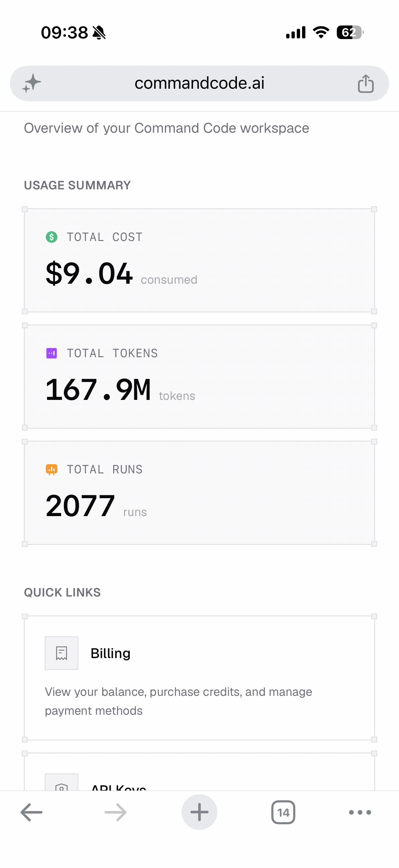Click the Billing receipt icon
Viewport: 399px width, 868px height.
tap(62, 653)
